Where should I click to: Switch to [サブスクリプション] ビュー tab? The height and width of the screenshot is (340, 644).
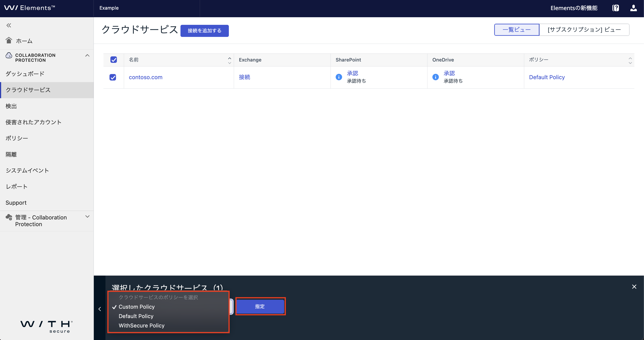click(x=584, y=30)
